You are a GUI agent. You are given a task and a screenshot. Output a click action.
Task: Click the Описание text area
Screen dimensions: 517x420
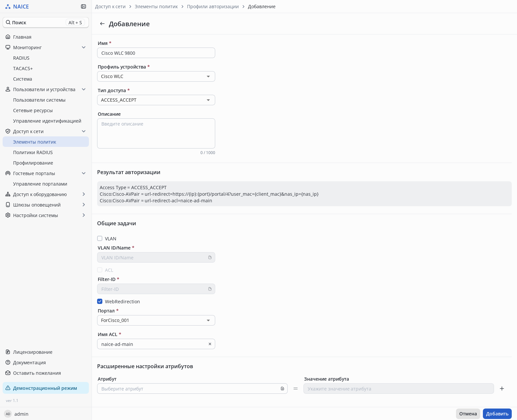click(156, 133)
